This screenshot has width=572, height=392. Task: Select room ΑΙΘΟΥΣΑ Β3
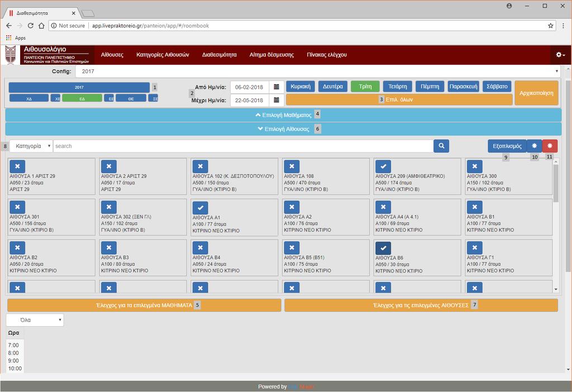(x=109, y=247)
